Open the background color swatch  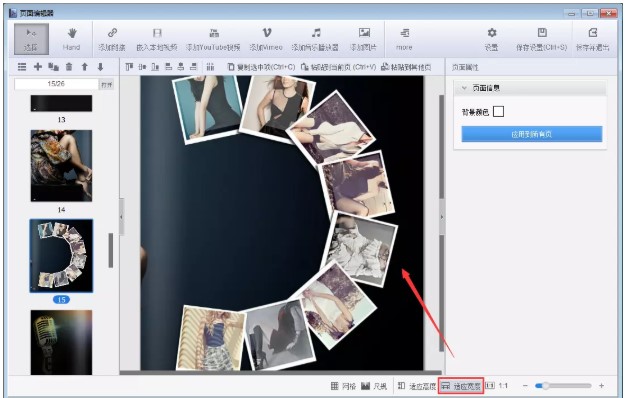point(498,112)
